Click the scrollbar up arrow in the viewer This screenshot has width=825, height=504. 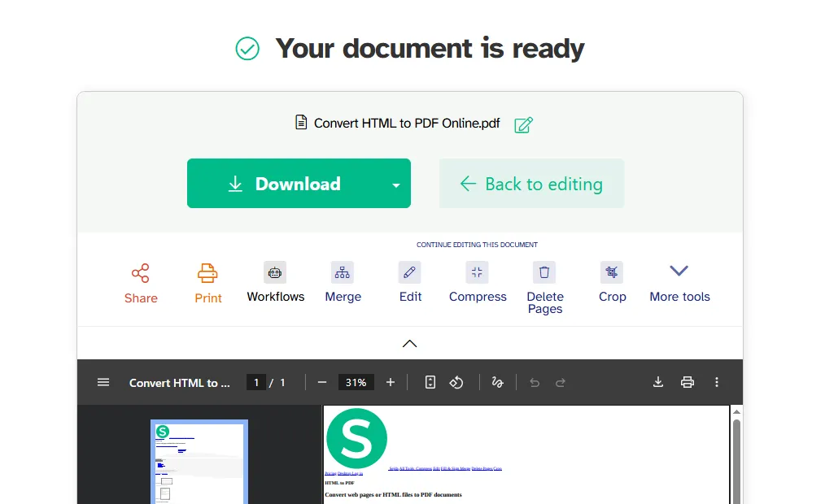pos(736,411)
